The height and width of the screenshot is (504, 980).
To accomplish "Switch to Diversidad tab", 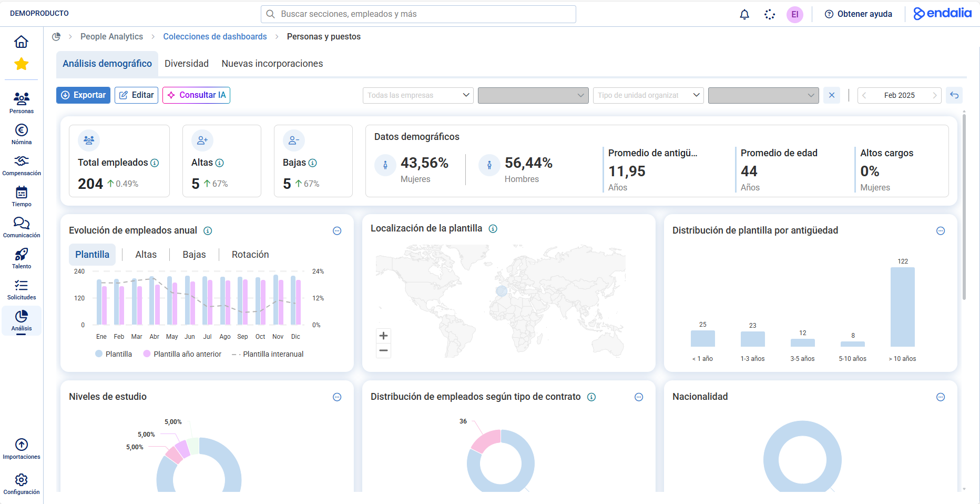I will pyautogui.click(x=187, y=64).
